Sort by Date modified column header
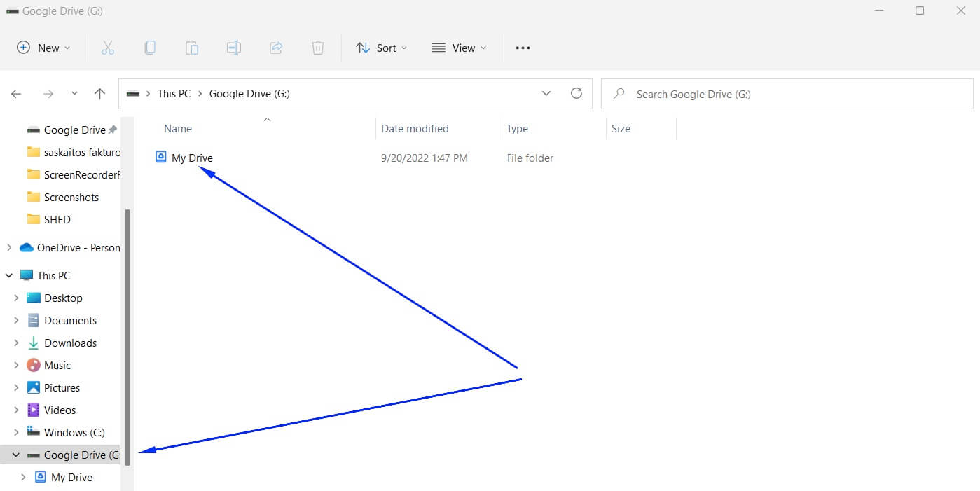980x491 pixels. coord(415,129)
